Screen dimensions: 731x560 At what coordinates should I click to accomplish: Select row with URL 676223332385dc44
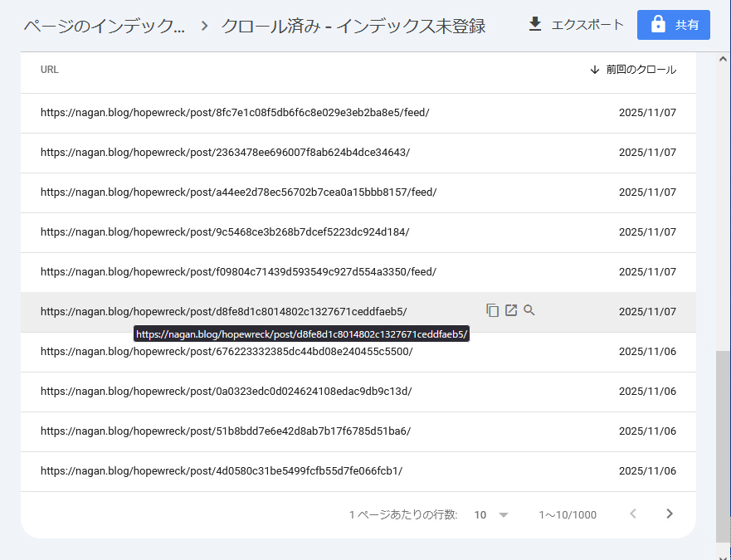(x=227, y=352)
